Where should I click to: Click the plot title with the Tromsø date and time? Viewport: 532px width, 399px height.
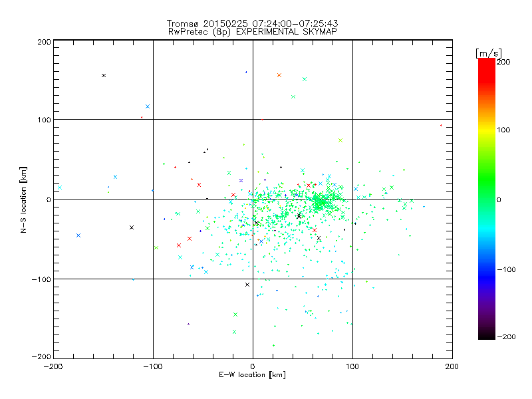[252, 23]
